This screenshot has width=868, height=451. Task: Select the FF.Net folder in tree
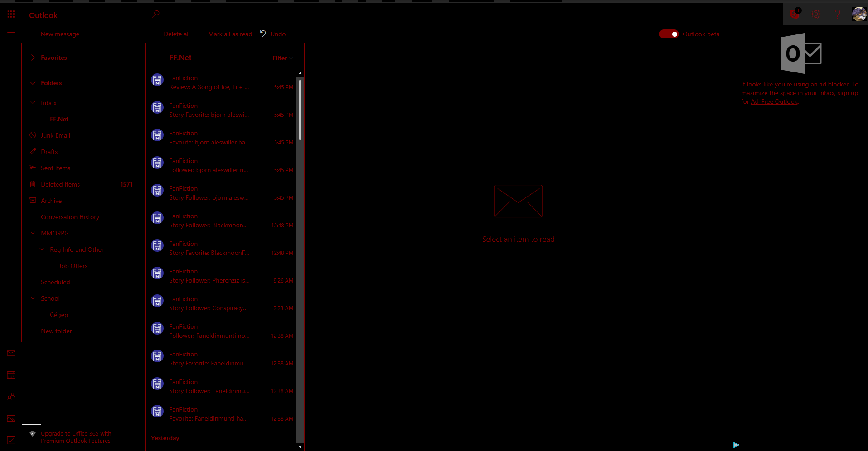coord(59,119)
